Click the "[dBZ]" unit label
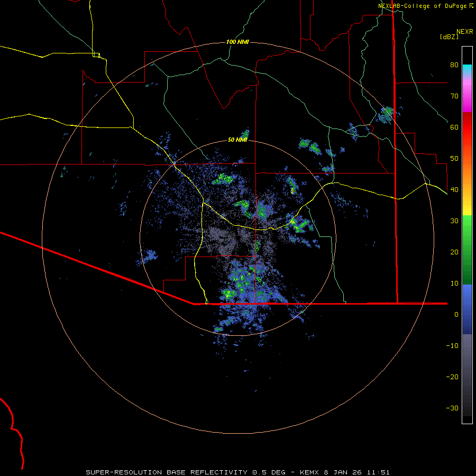This screenshot has height=476, width=476. [x=449, y=36]
